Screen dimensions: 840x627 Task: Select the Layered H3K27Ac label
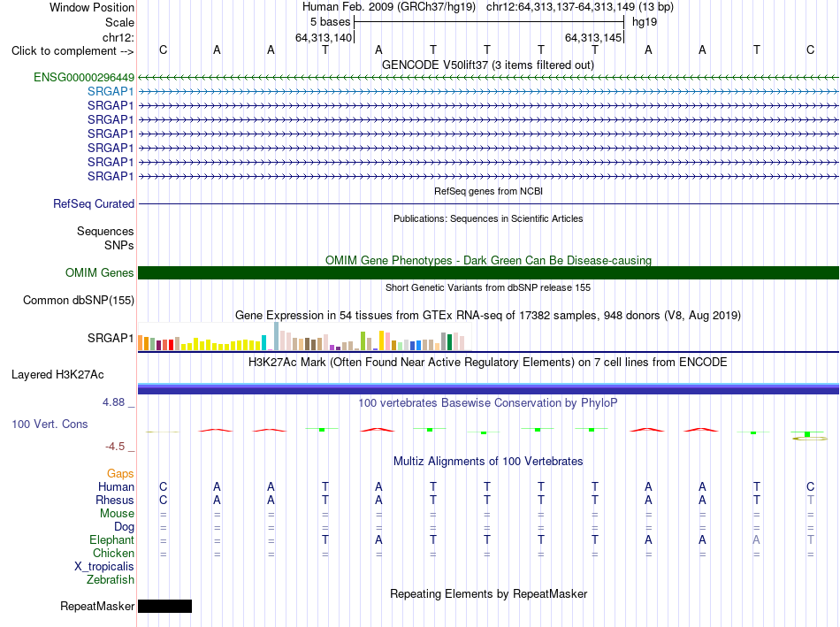pyautogui.click(x=57, y=375)
